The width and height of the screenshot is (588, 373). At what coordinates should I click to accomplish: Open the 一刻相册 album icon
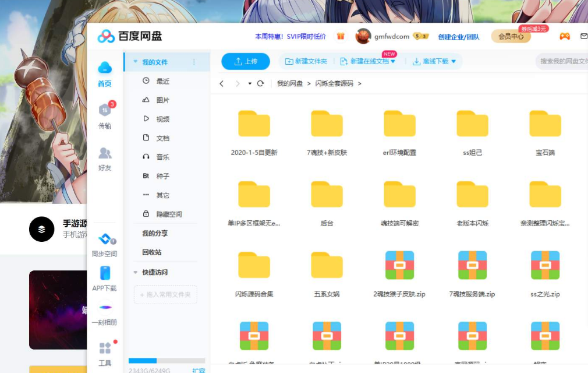pos(105,308)
